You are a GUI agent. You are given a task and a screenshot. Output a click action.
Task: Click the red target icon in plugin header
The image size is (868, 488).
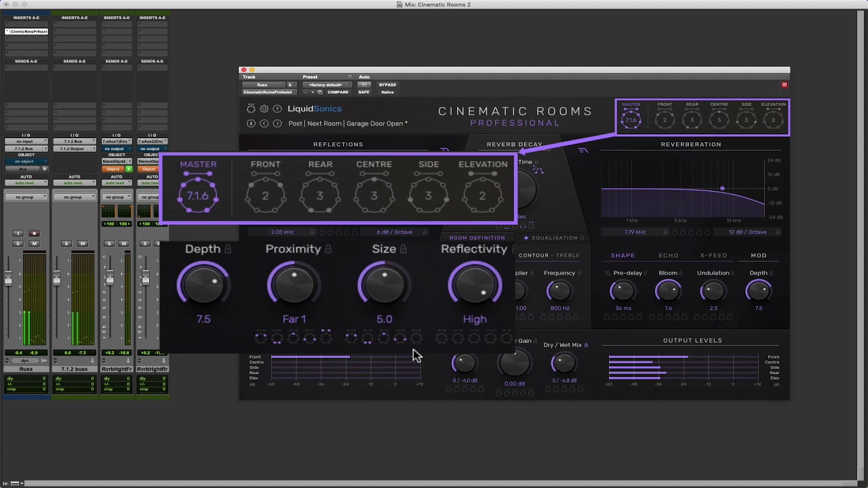coord(785,85)
